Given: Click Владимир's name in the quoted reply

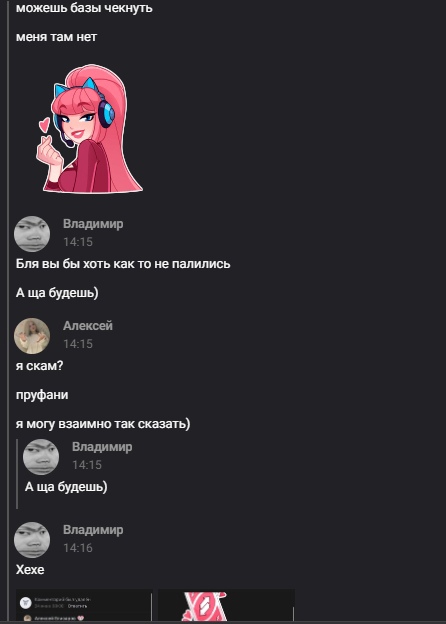Looking at the screenshot, I should (x=102, y=447).
